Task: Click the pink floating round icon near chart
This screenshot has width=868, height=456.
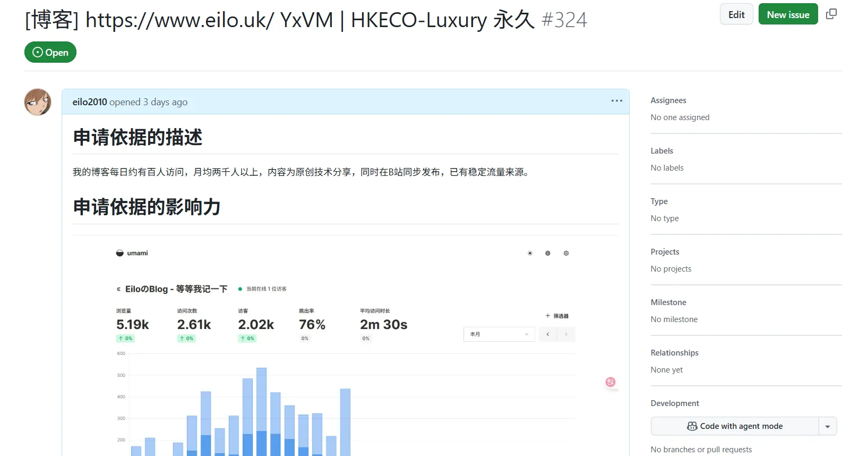Action: (611, 382)
